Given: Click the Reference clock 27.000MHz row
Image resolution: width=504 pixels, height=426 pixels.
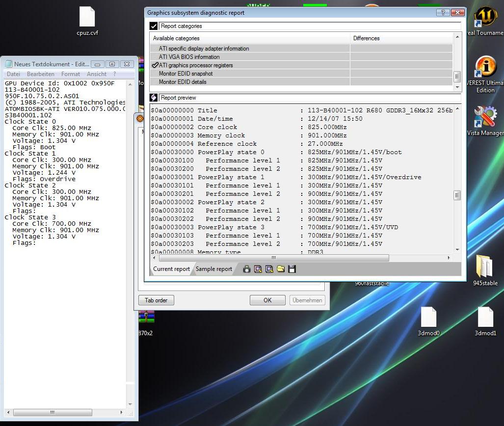Looking at the screenshot, I should (247, 144).
